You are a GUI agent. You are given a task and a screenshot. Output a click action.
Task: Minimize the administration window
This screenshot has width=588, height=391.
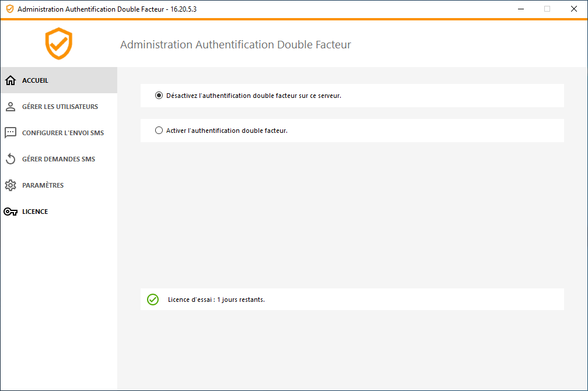coord(521,9)
